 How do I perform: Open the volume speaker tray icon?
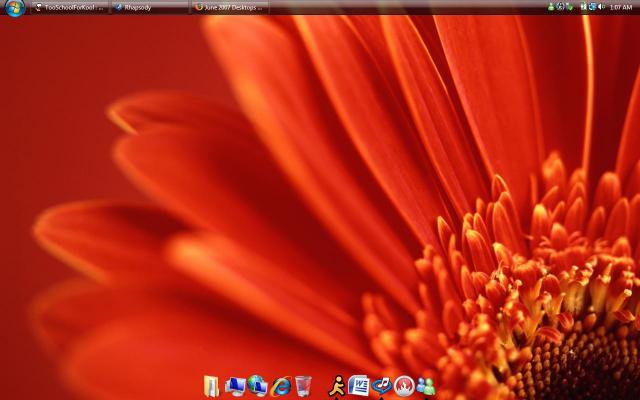click(601, 7)
